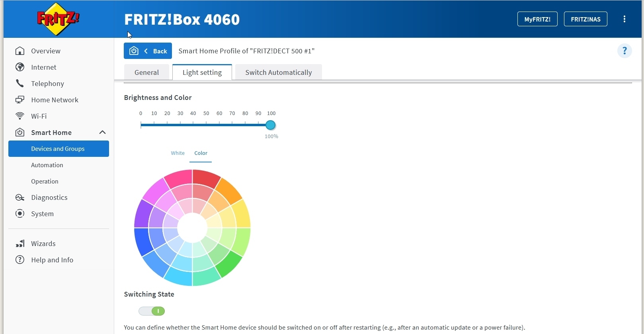Click the Telephony handset icon

[20, 83]
